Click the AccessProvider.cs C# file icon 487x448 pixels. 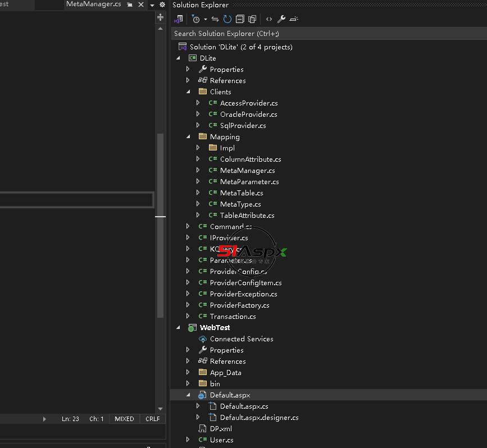pos(213,103)
